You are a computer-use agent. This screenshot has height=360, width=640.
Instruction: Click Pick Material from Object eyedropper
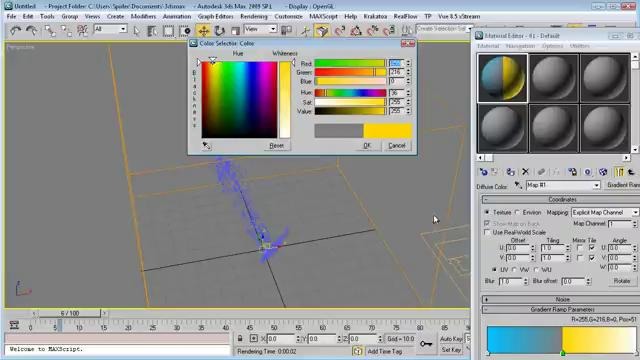518,185
